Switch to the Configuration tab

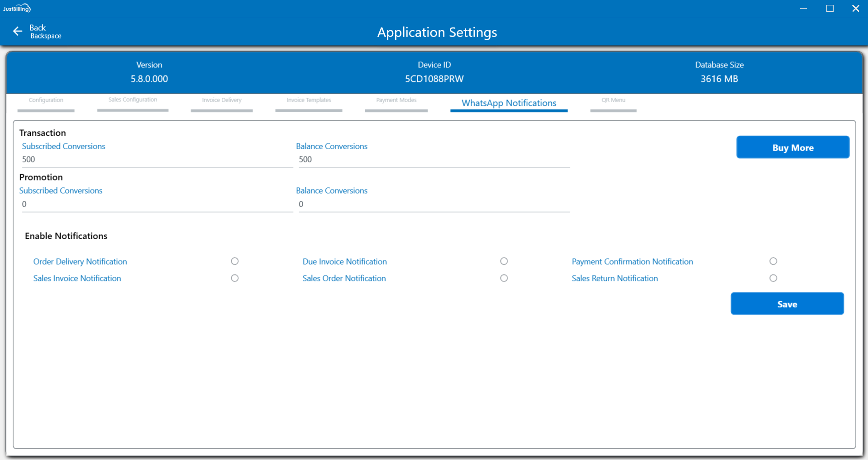tap(46, 100)
